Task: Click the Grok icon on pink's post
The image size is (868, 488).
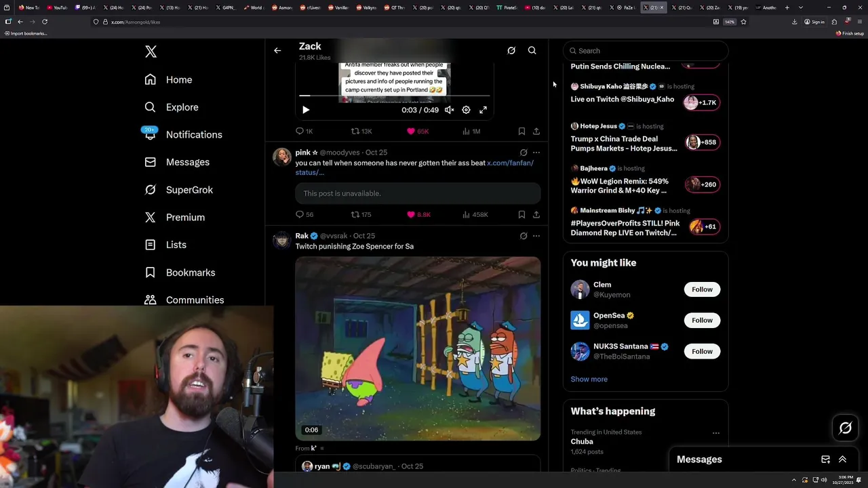Action: (524, 152)
